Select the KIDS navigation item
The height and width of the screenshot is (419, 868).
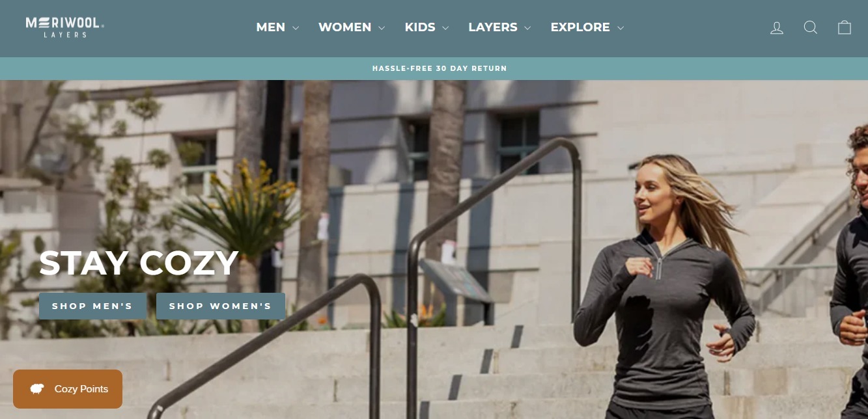click(x=420, y=27)
